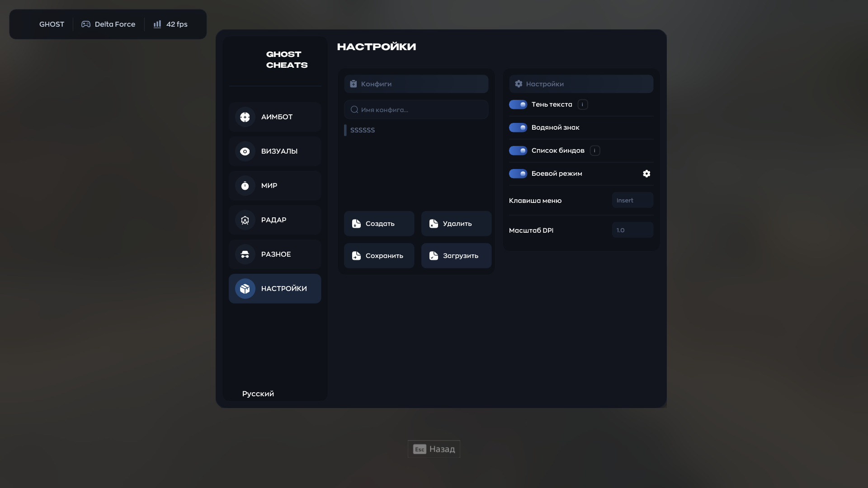Disable the Водяной знак switch
Screen dimensions: 868x488
pyautogui.click(x=518, y=127)
